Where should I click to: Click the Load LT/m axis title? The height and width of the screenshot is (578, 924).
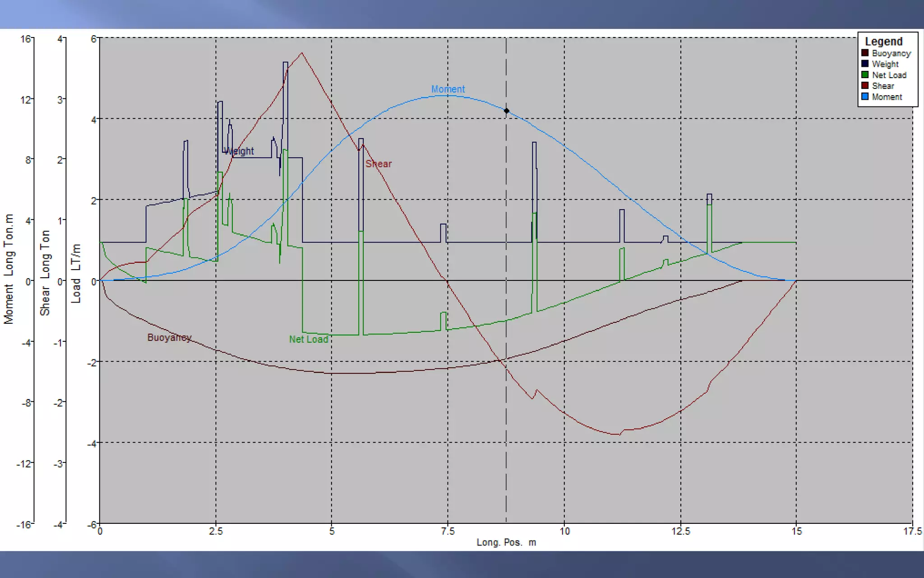pyautogui.click(x=76, y=273)
